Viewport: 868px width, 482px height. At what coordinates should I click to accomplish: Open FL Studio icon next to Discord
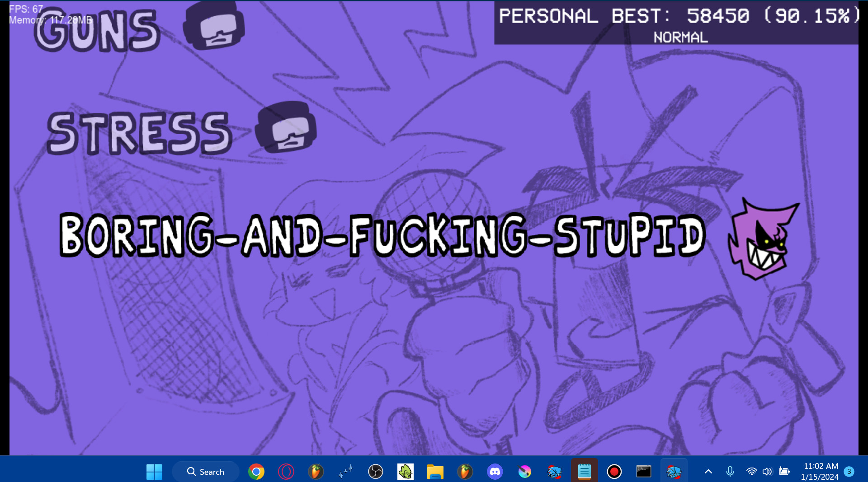tap(465, 472)
